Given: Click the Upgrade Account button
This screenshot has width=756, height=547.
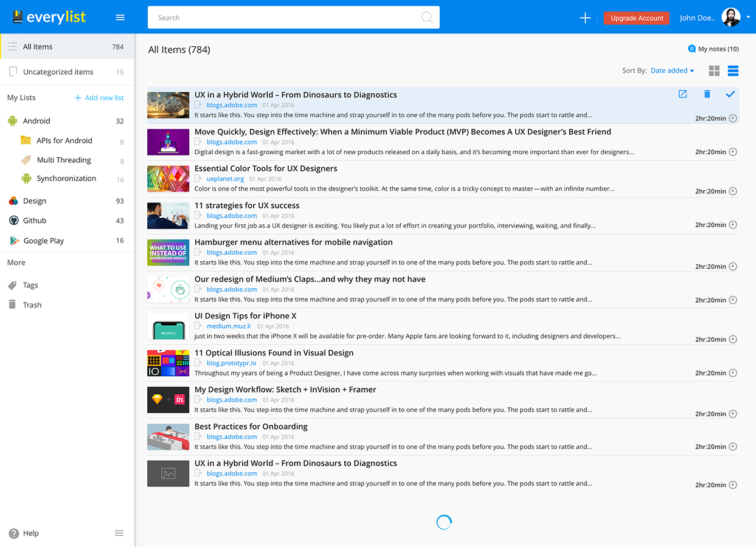Looking at the screenshot, I should click(636, 18).
